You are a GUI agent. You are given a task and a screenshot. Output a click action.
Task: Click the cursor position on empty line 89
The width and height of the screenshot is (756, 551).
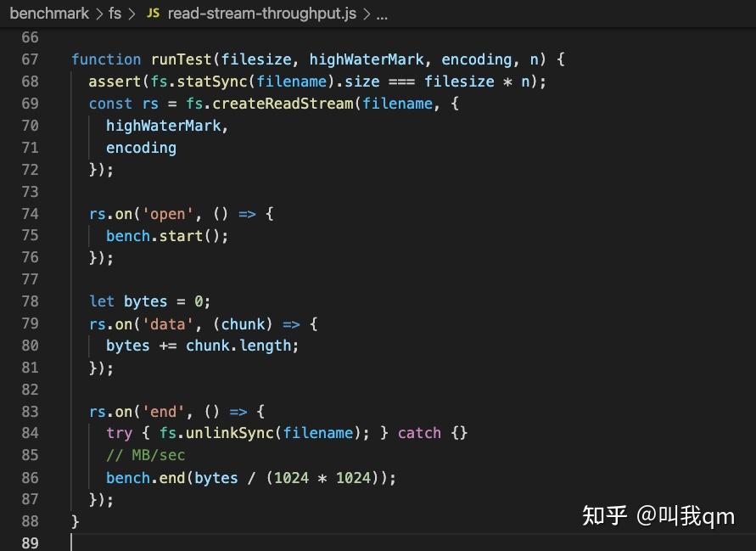click(x=72, y=542)
